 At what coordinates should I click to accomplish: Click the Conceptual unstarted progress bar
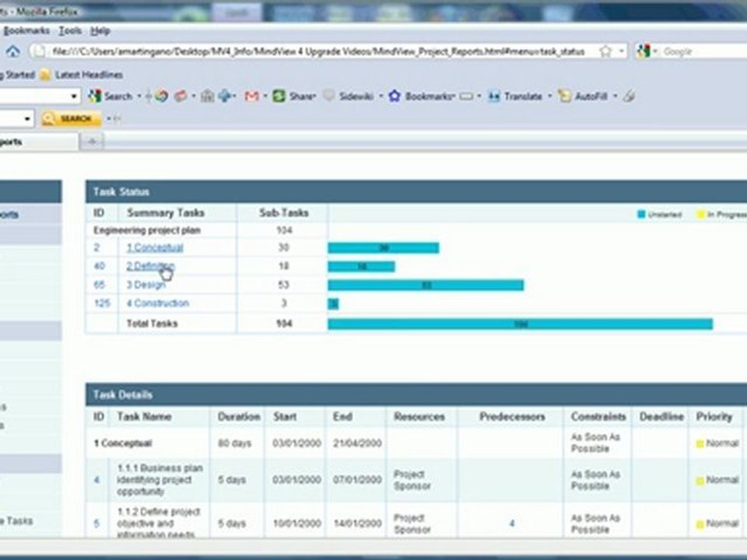[x=384, y=247]
